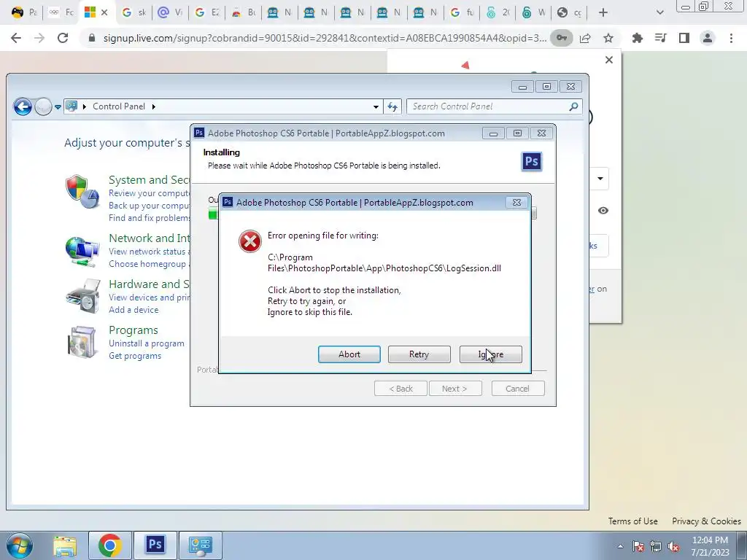
Task: Open Chrome three-dot menu
Action: (731, 38)
